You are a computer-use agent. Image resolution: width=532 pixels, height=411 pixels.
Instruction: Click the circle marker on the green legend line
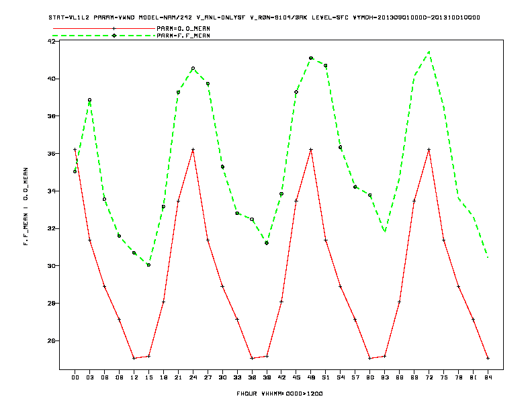(x=114, y=36)
